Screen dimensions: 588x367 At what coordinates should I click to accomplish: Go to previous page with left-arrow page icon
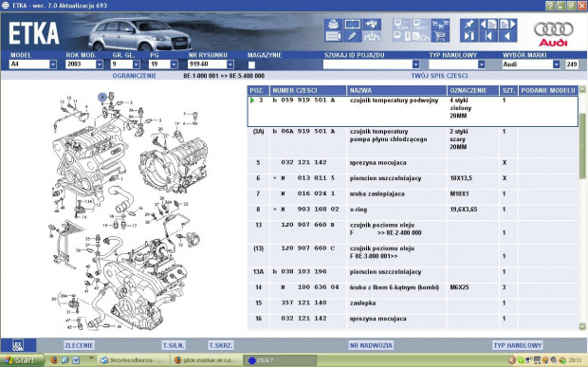488,25
